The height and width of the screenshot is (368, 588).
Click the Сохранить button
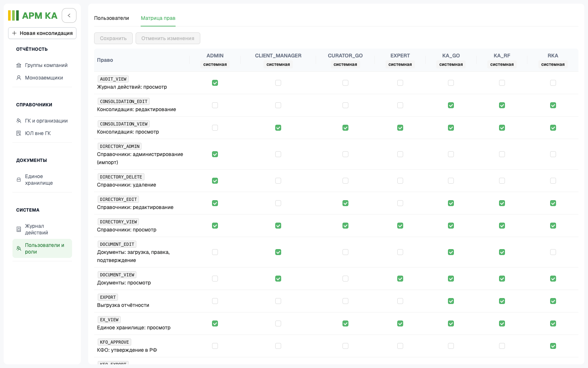pos(113,38)
